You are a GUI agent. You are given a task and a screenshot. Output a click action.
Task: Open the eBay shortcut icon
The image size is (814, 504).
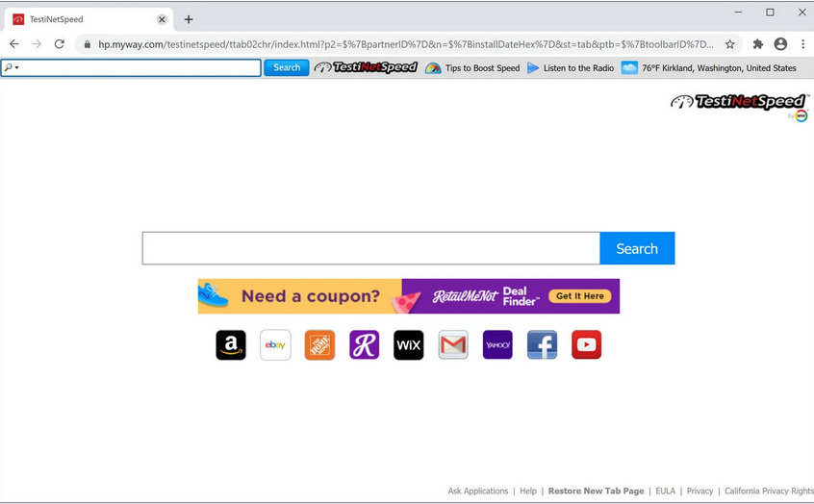(x=275, y=345)
